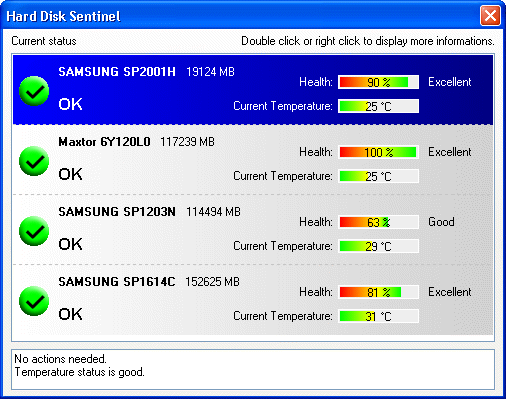Close the Hard Disk Sentinel window
Viewport: 506px width, 399px height.
click(x=490, y=15)
